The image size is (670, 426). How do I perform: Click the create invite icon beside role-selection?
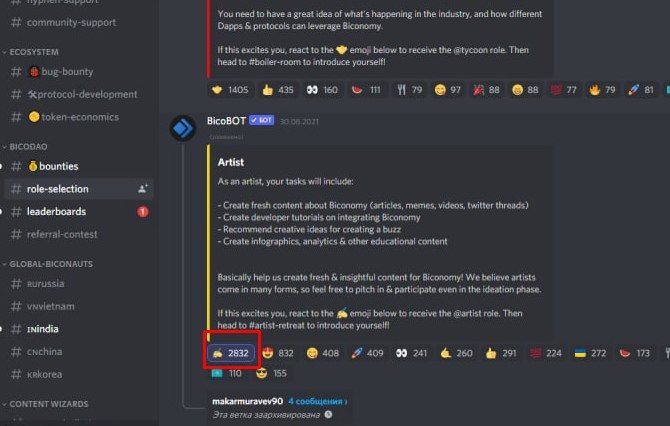click(x=143, y=188)
